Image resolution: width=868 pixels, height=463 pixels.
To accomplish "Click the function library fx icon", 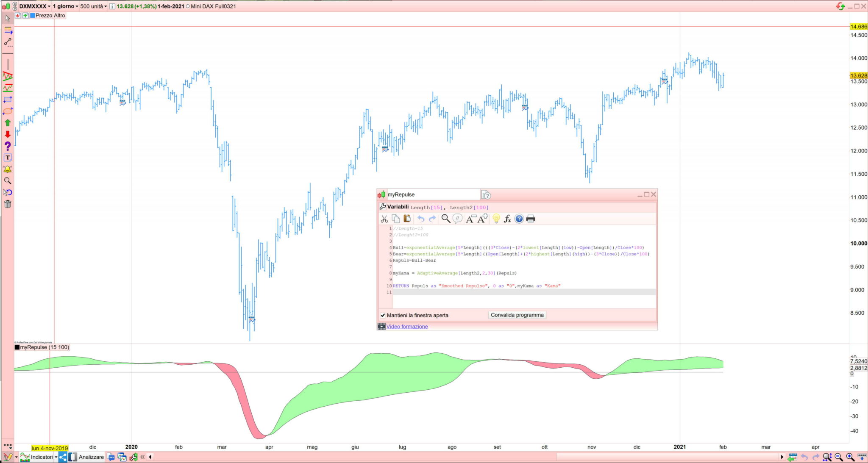I will [507, 219].
